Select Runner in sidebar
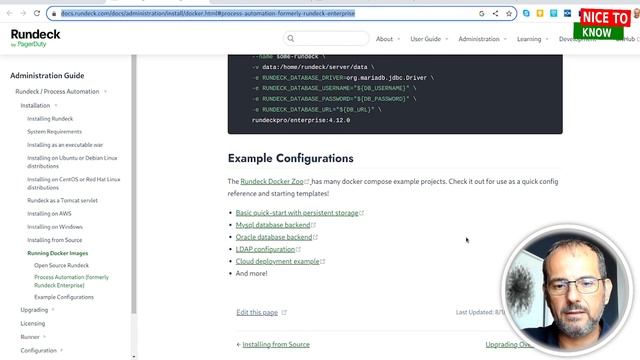This screenshot has height=360, width=640. (30, 337)
